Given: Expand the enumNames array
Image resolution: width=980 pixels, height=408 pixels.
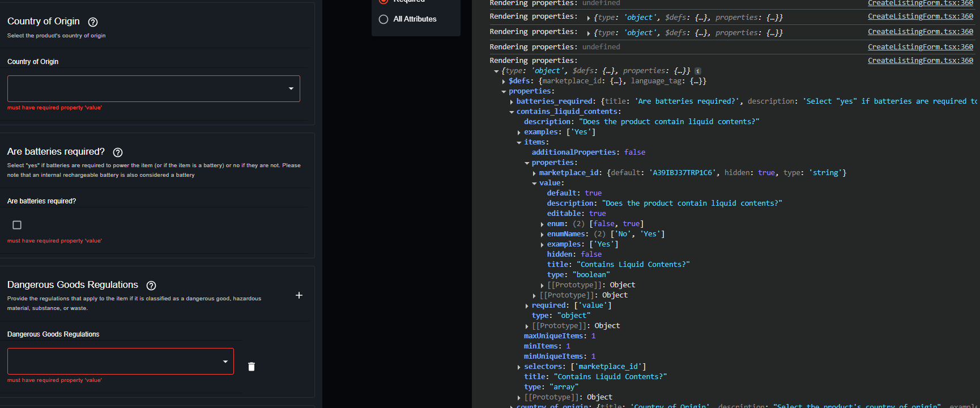Looking at the screenshot, I should tap(542, 235).
